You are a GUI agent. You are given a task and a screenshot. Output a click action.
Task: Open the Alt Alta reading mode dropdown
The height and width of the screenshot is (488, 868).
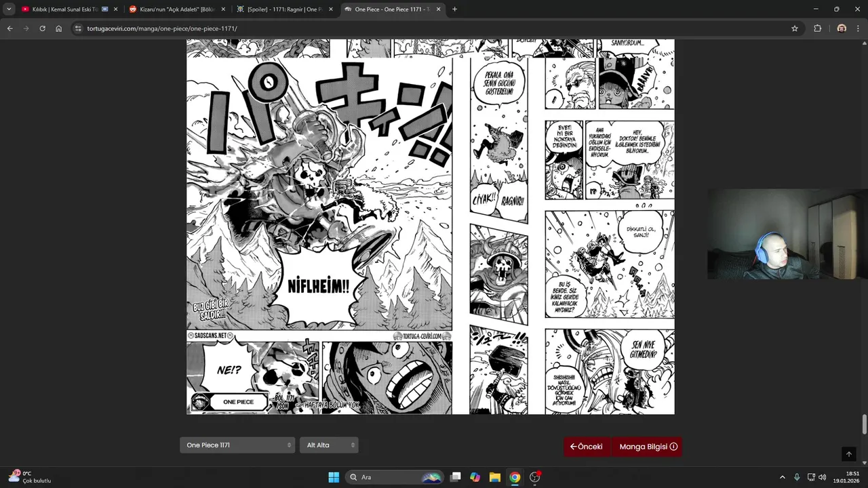tap(329, 445)
